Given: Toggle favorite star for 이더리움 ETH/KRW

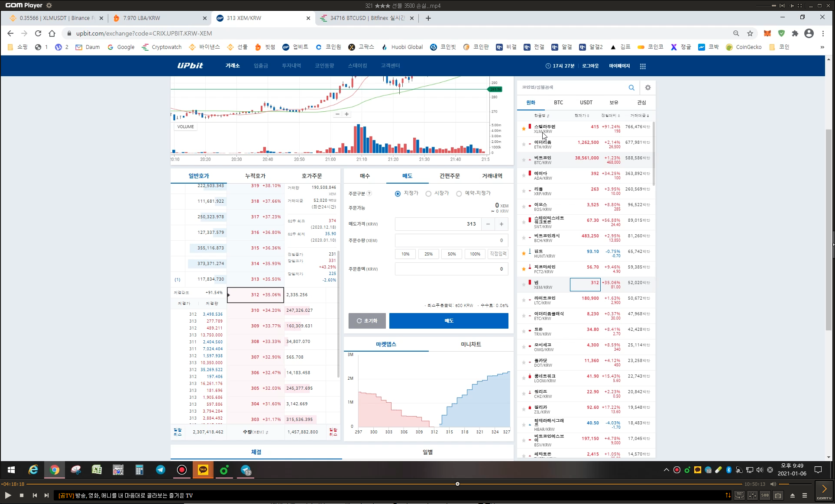Looking at the screenshot, I should coord(524,144).
